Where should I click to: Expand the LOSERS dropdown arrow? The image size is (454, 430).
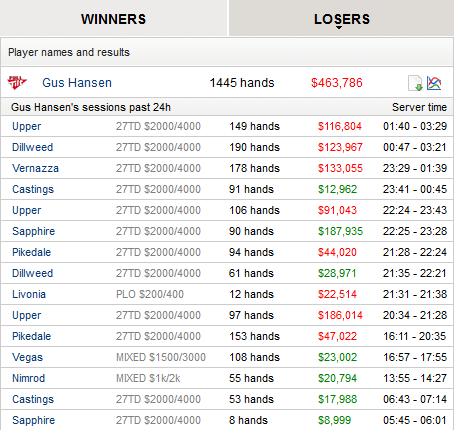(339, 28)
